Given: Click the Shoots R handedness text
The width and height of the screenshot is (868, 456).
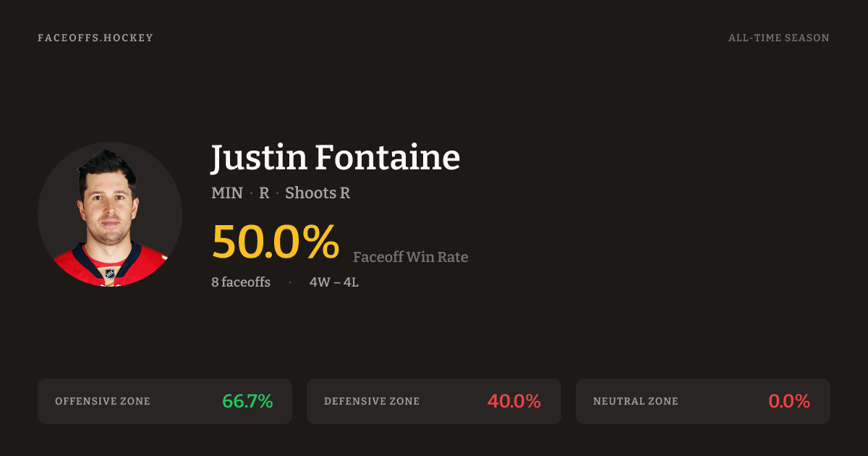Looking at the screenshot, I should pyautogui.click(x=318, y=193).
